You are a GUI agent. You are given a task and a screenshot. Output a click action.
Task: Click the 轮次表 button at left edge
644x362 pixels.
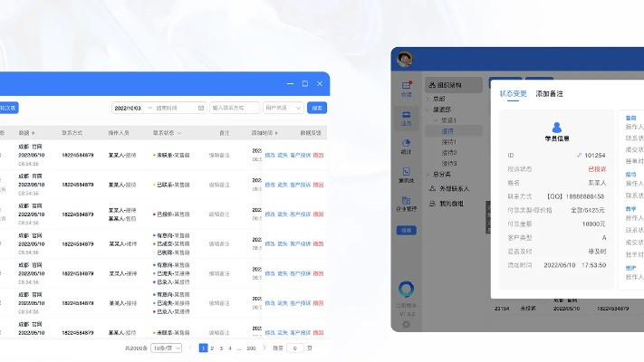[9, 108]
